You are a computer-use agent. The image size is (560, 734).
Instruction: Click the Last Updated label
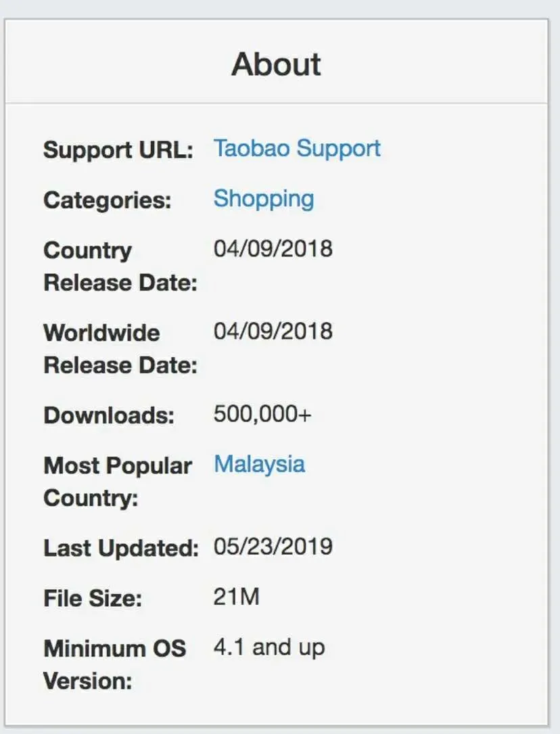(x=121, y=548)
